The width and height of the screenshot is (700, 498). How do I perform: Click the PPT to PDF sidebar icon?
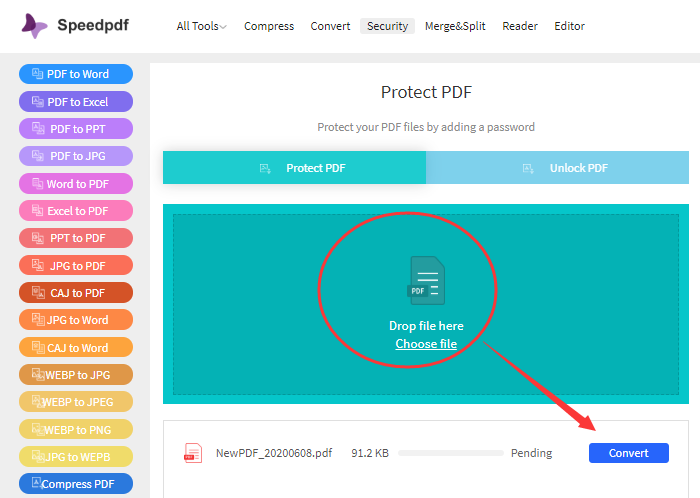point(38,238)
